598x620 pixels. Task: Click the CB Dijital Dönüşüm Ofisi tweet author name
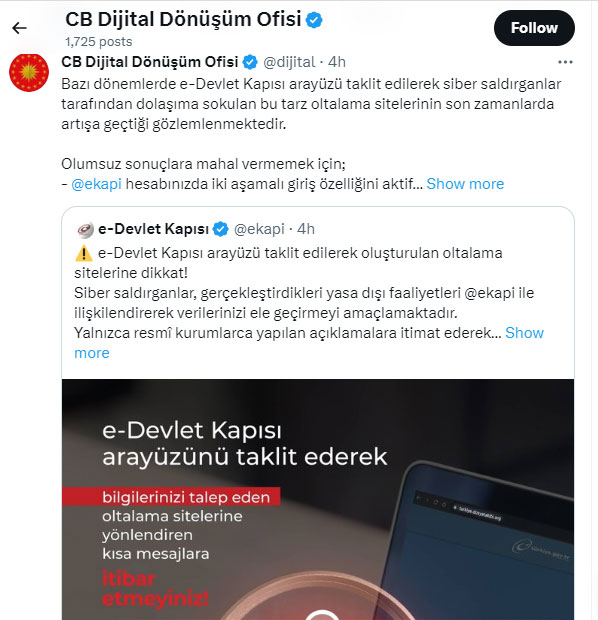pyautogui.click(x=150, y=62)
